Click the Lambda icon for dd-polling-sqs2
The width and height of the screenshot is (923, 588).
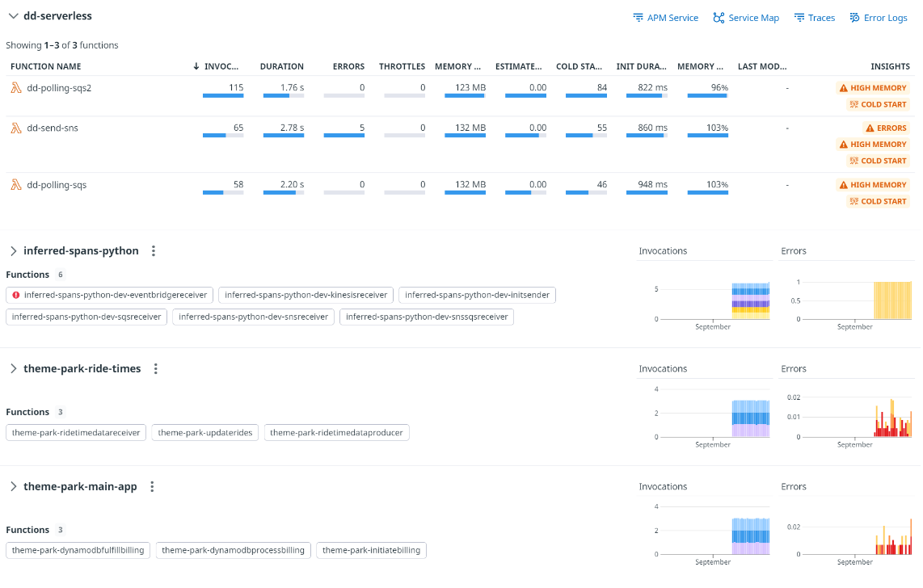[x=16, y=88]
